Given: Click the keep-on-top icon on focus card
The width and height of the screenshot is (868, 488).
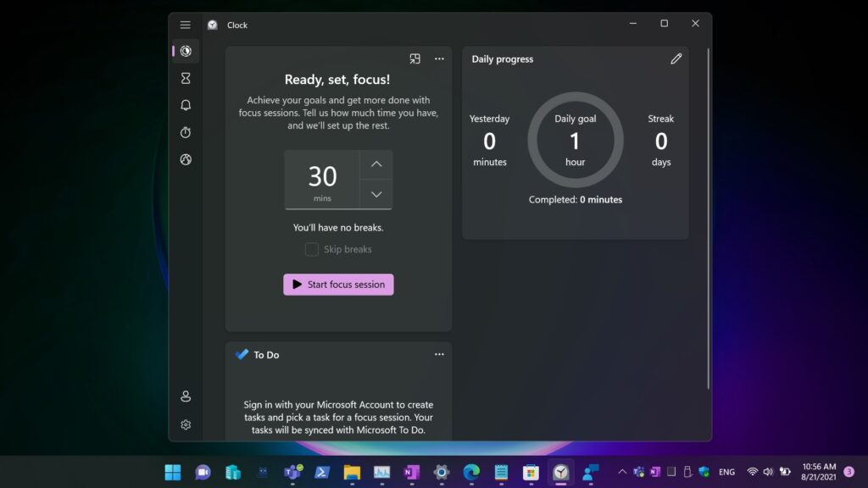Looking at the screenshot, I should tap(415, 59).
